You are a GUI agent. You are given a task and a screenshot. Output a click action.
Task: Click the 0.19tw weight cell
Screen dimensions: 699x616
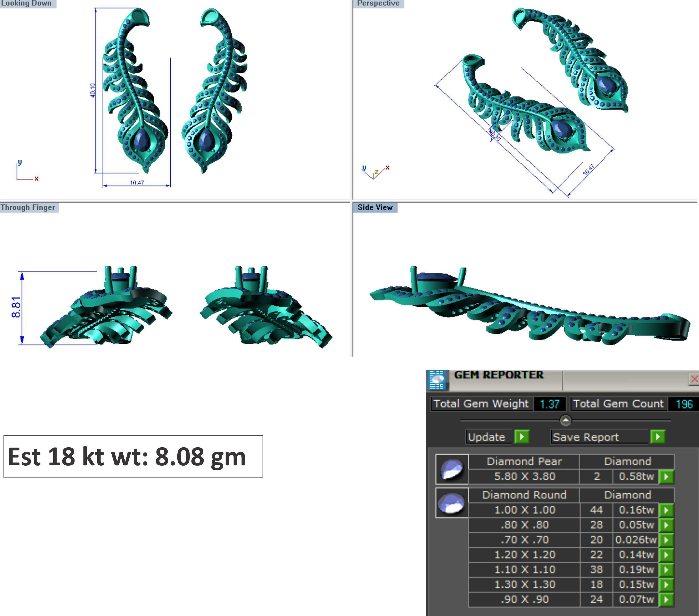[636, 569]
